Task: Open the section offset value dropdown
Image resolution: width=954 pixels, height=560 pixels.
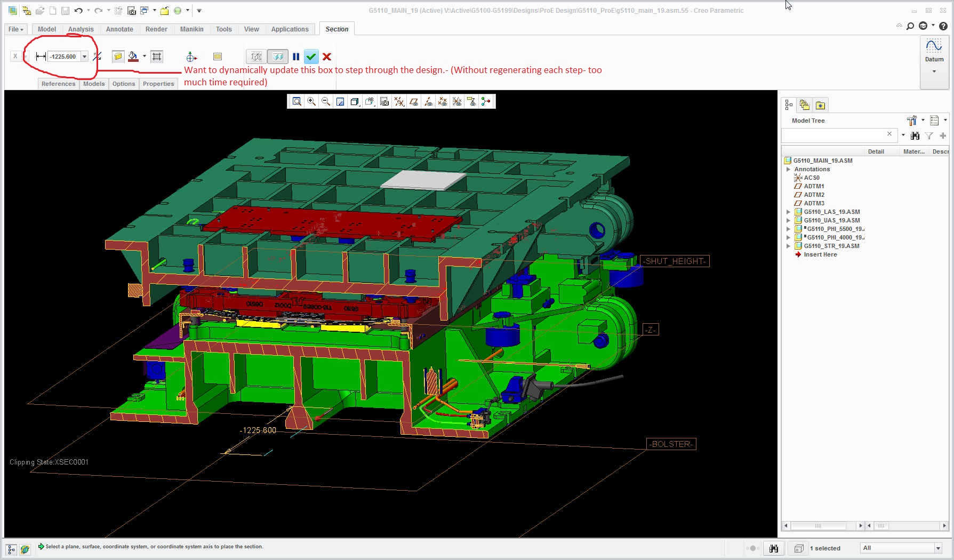Action: [84, 57]
